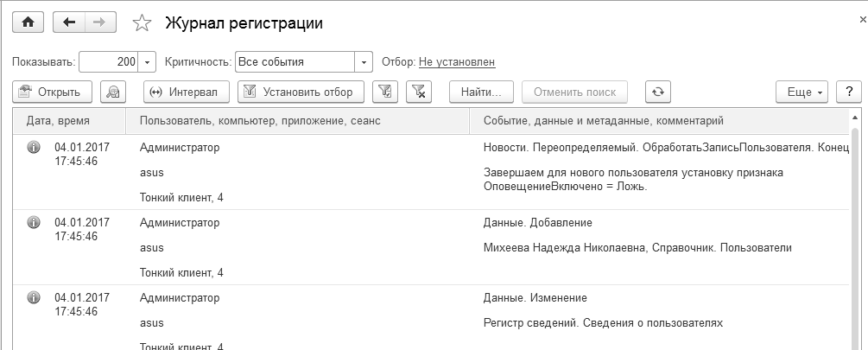Expand the Показывать count dropdown arrow
Screen dimensions: 868x350
point(147,62)
